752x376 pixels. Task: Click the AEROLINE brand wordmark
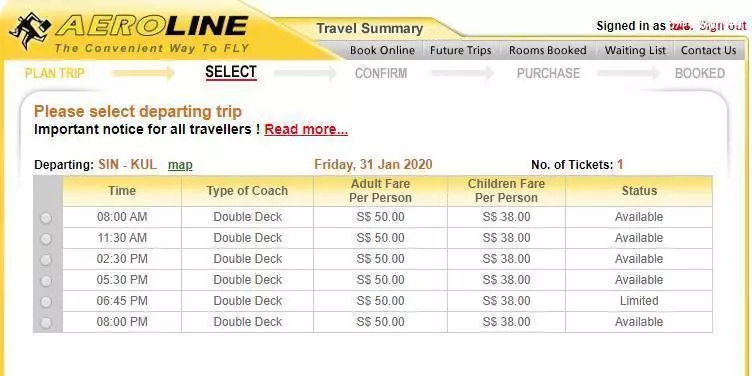point(152,26)
